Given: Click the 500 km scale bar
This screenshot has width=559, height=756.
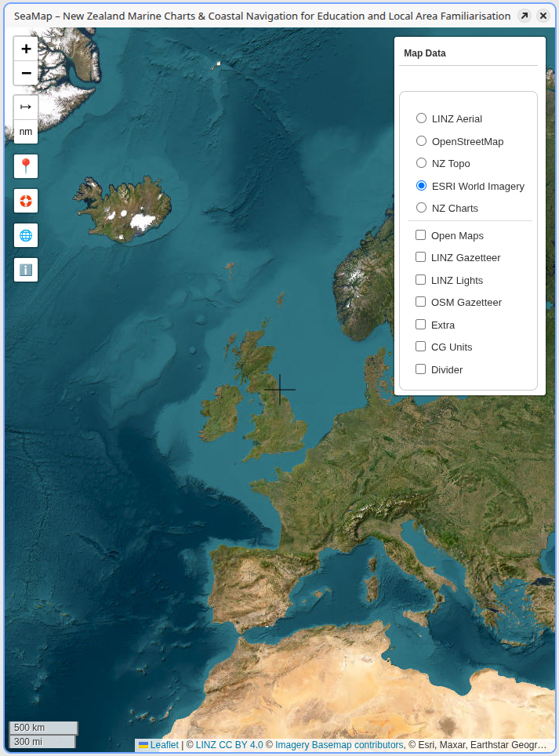Looking at the screenshot, I should (x=43, y=728).
